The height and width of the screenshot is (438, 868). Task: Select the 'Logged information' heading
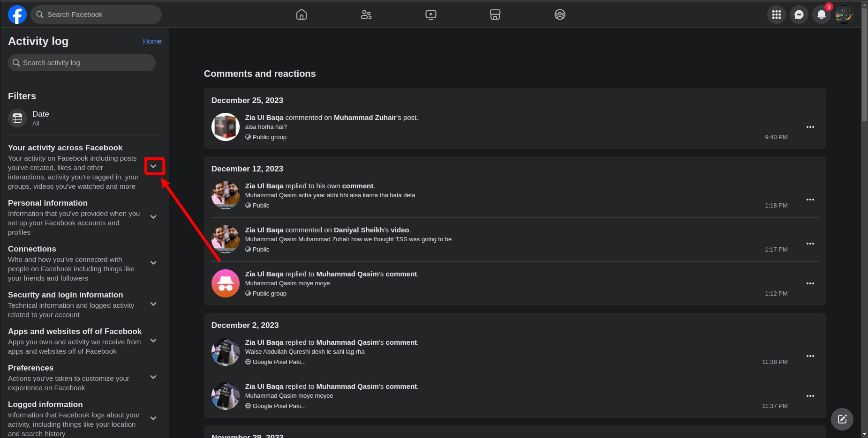click(45, 404)
